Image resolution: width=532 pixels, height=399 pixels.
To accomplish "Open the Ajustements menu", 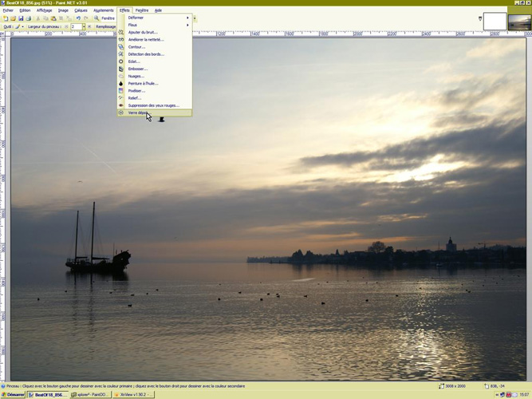I will pos(104,10).
